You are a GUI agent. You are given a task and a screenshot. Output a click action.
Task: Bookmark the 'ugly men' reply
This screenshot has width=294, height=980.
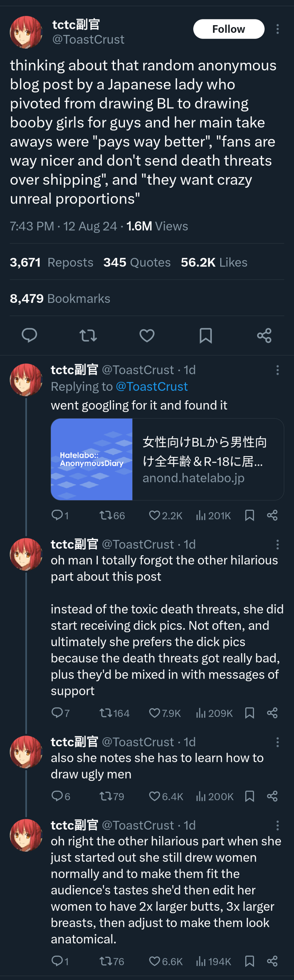tap(250, 796)
